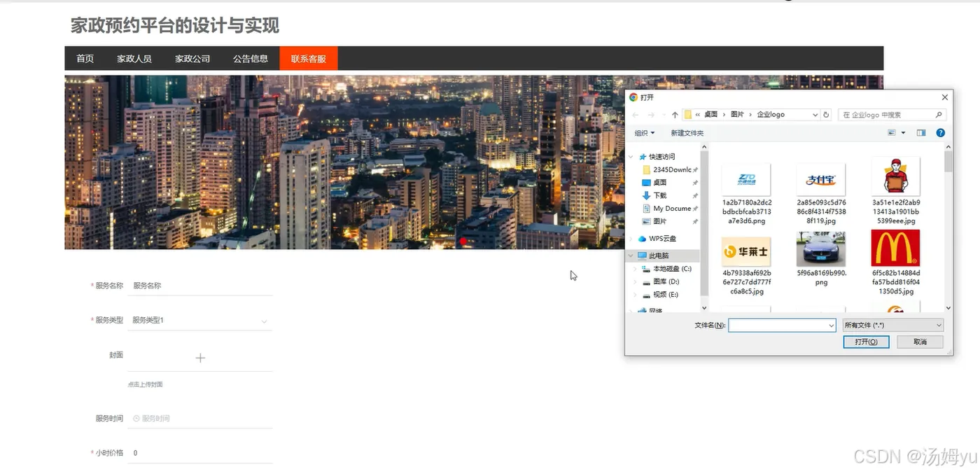The height and width of the screenshot is (474, 980).
Task: Click the change view icon
Action: coord(892,133)
